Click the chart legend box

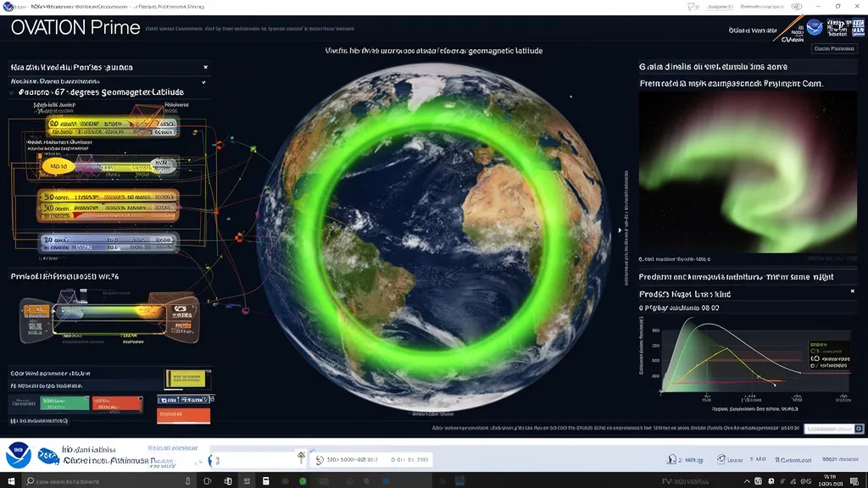(829, 355)
